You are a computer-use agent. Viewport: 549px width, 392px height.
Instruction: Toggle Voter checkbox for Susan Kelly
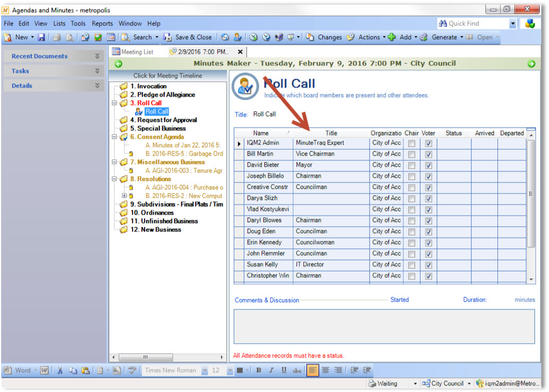click(428, 265)
